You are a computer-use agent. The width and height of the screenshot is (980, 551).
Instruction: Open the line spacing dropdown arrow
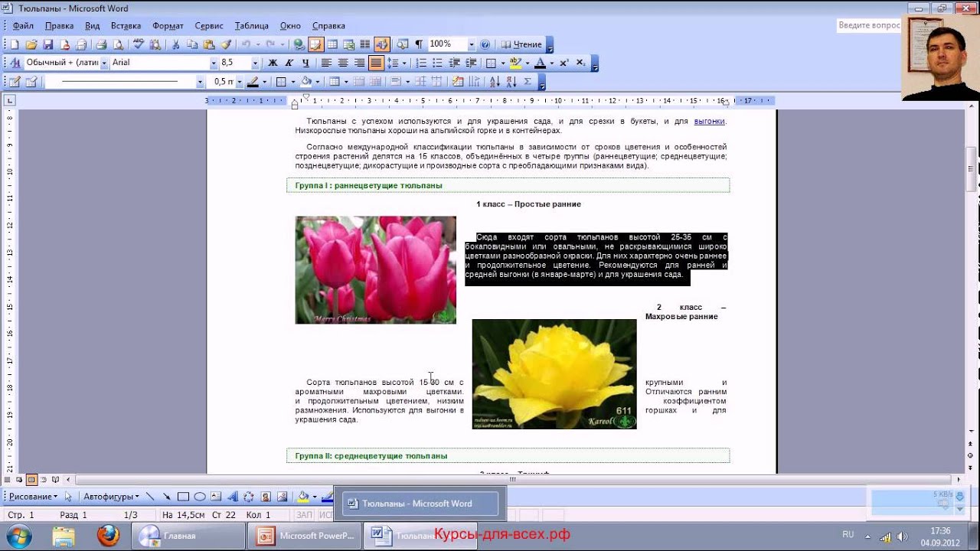[x=404, y=63]
